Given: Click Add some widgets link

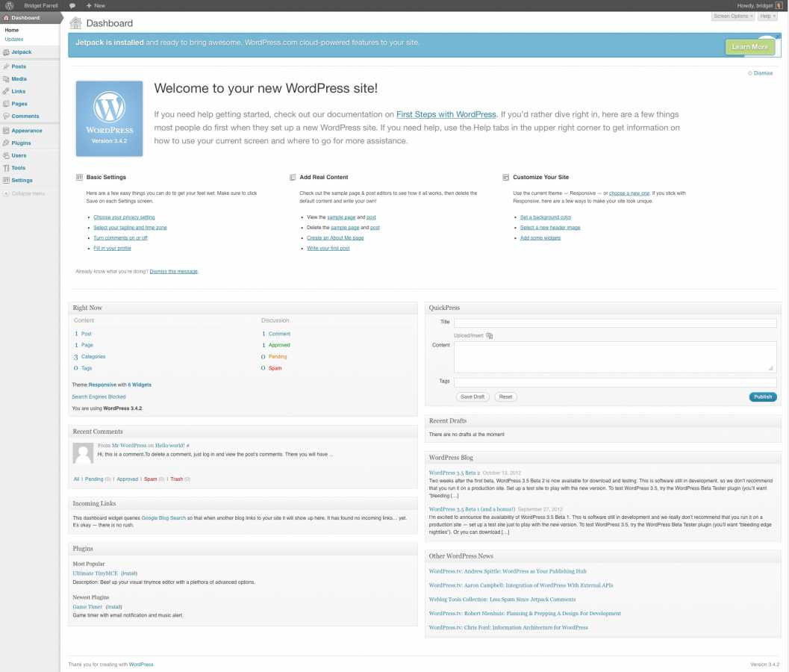Looking at the screenshot, I should click(540, 237).
